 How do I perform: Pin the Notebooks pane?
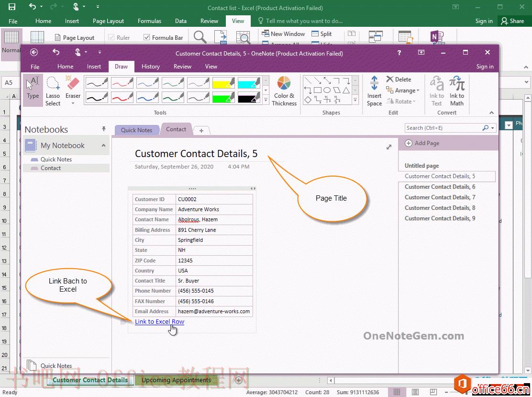(103, 129)
